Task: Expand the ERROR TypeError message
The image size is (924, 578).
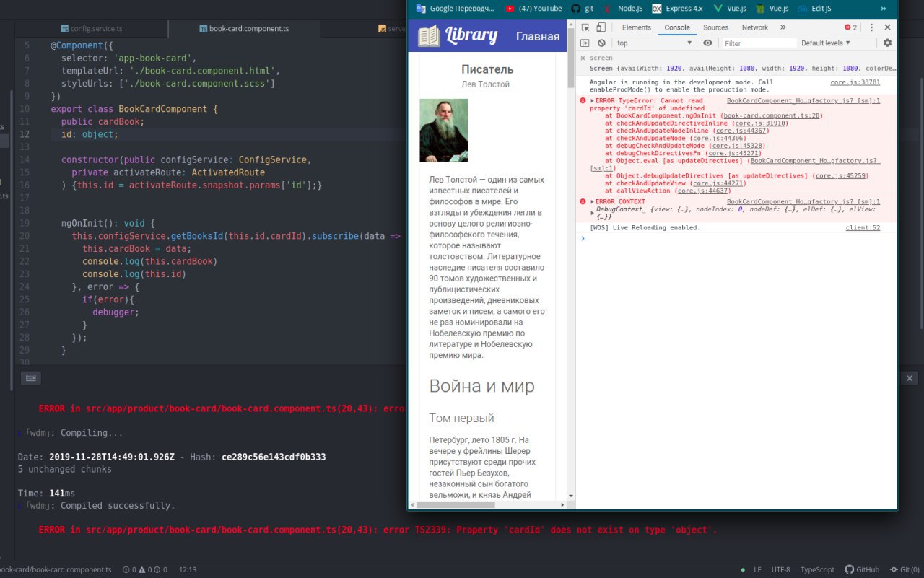Action: point(593,100)
